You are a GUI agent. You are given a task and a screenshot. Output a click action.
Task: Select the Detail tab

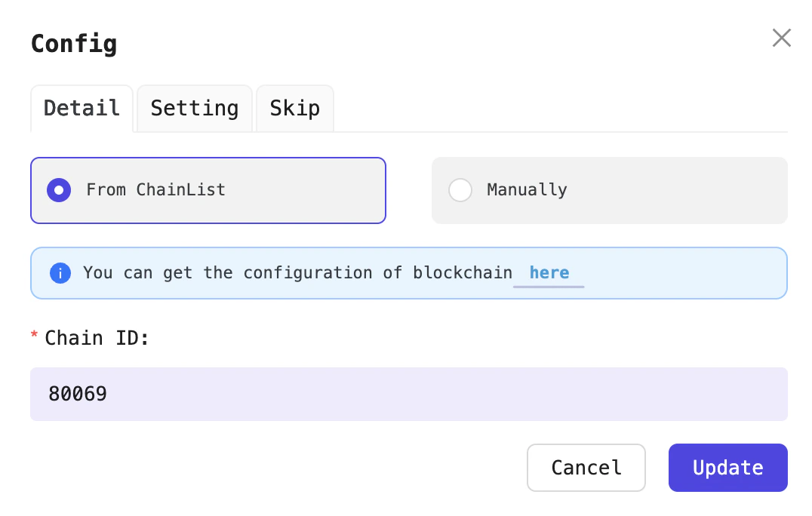pos(82,108)
